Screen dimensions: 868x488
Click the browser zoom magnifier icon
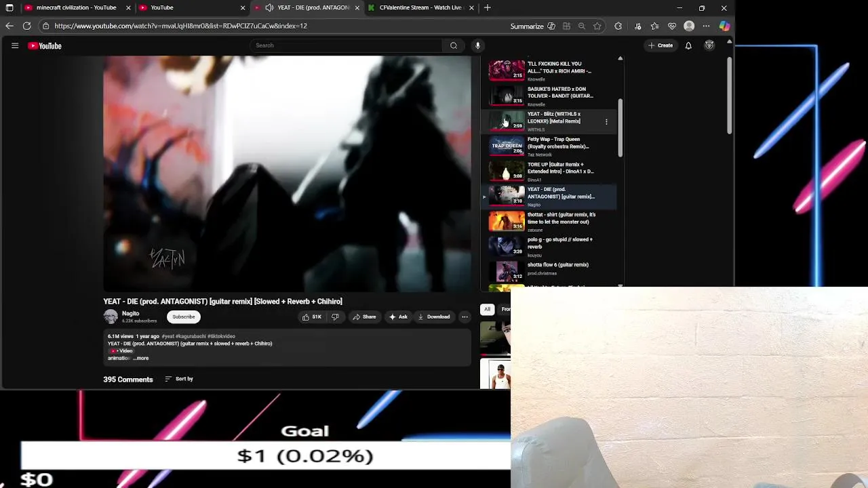tap(582, 26)
